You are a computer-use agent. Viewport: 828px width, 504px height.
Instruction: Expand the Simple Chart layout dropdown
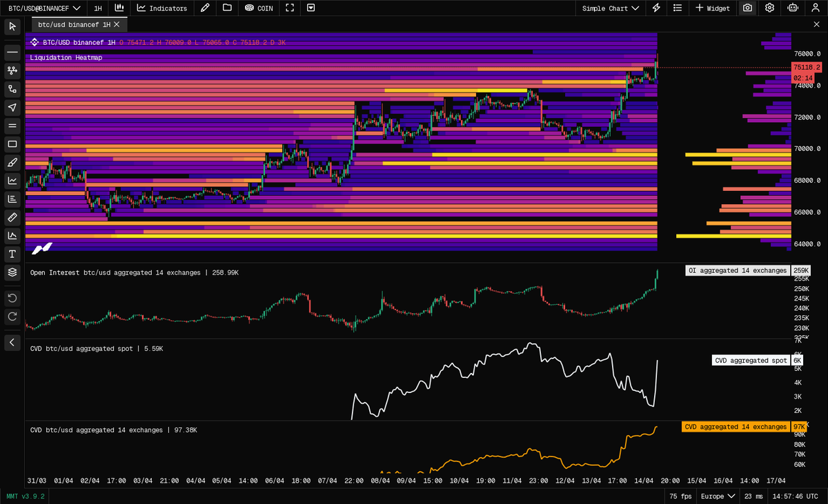click(611, 8)
